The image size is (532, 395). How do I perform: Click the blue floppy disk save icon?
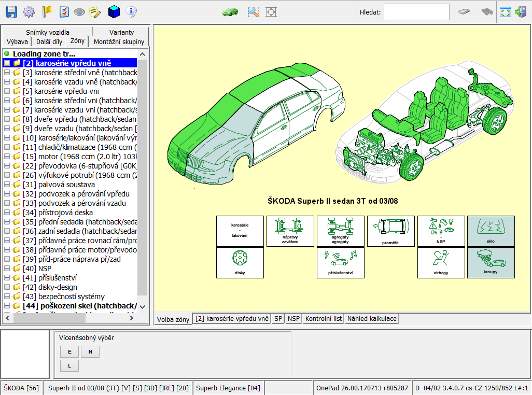11,12
